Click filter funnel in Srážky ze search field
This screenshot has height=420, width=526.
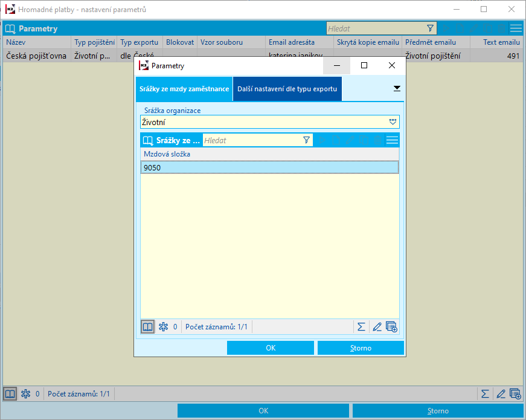[x=306, y=140]
